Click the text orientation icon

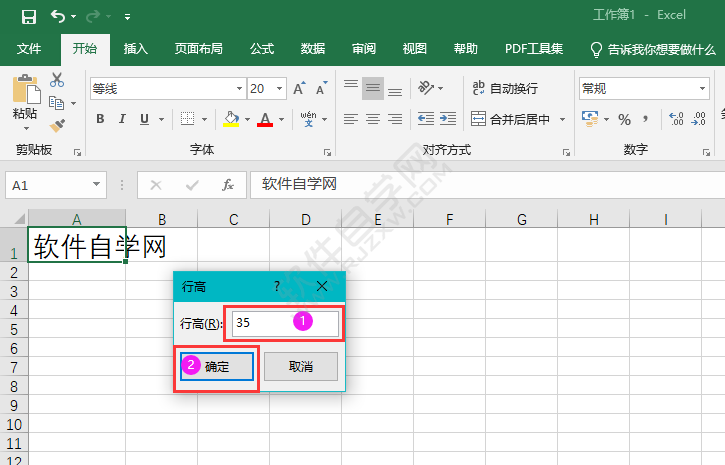point(426,87)
